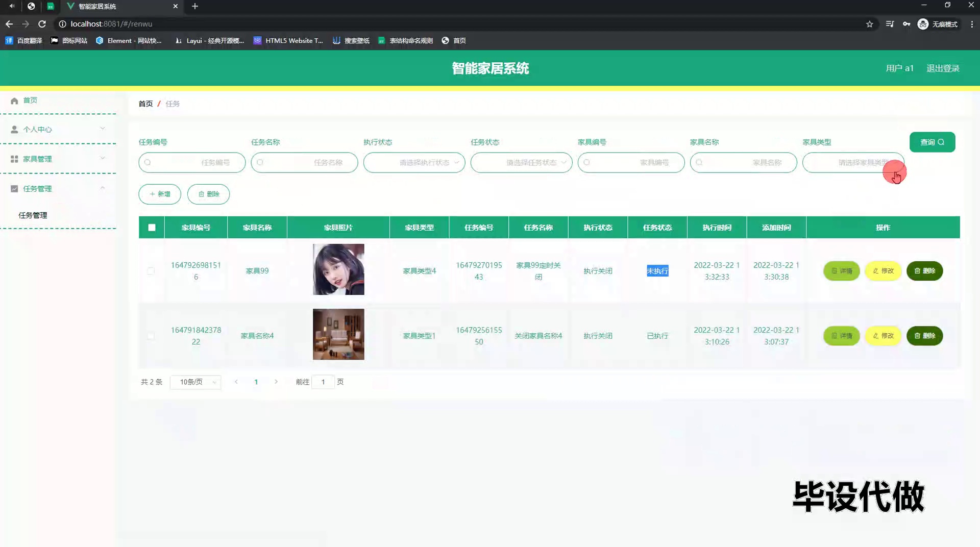The width and height of the screenshot is (980, 547).
Task: Open the 家具99 portrait thumbnail
Action: click(338, 269)
